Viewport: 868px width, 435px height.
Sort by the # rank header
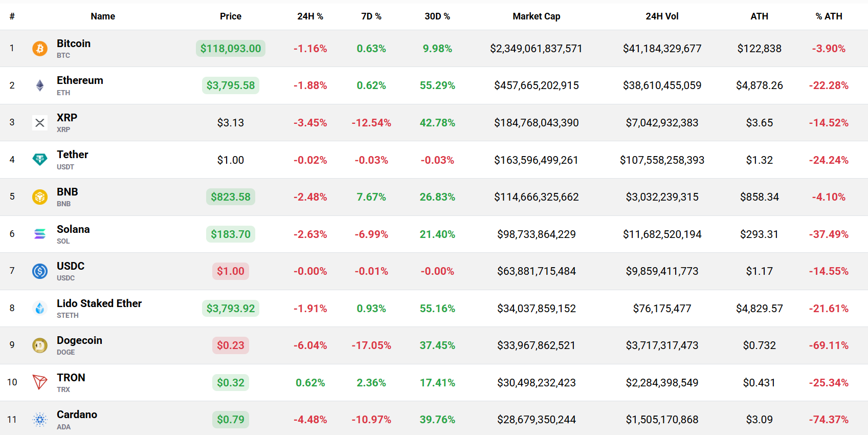point(12,16)
